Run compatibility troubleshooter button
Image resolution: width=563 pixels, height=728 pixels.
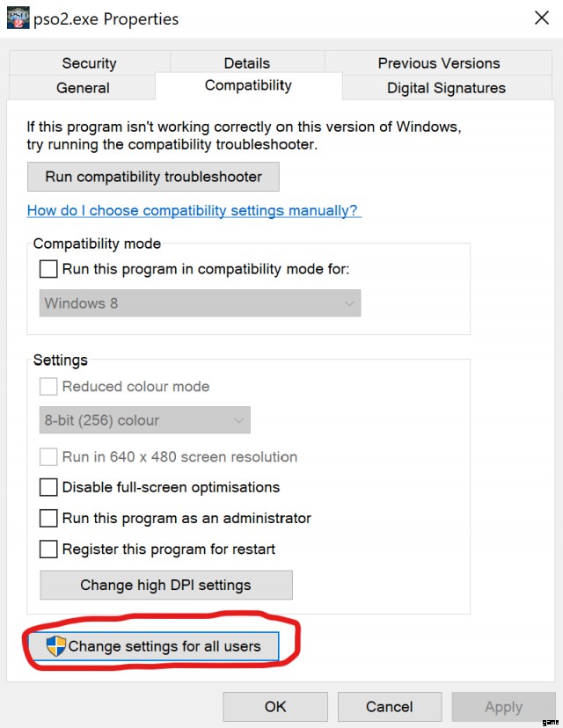tap(153, 177)
